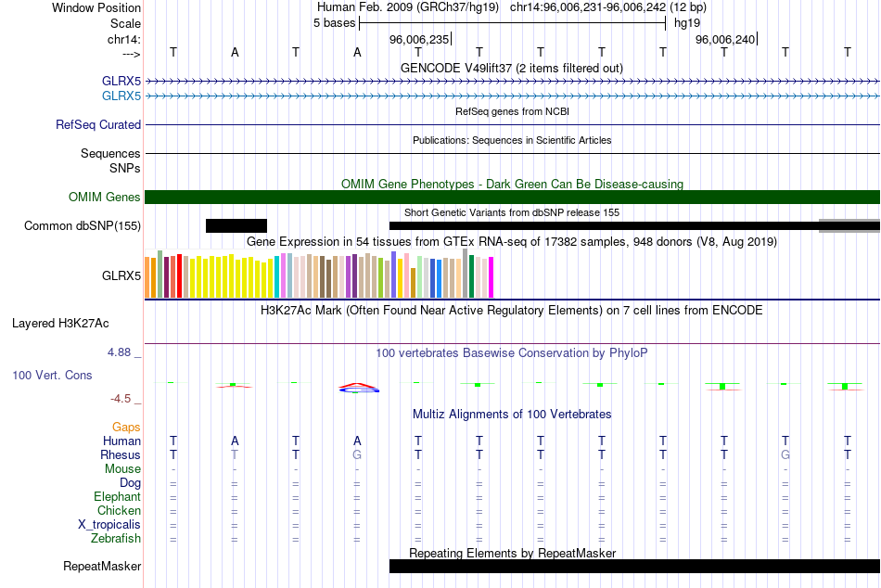Select the Rhesus species label

click(x=121, y=454)
